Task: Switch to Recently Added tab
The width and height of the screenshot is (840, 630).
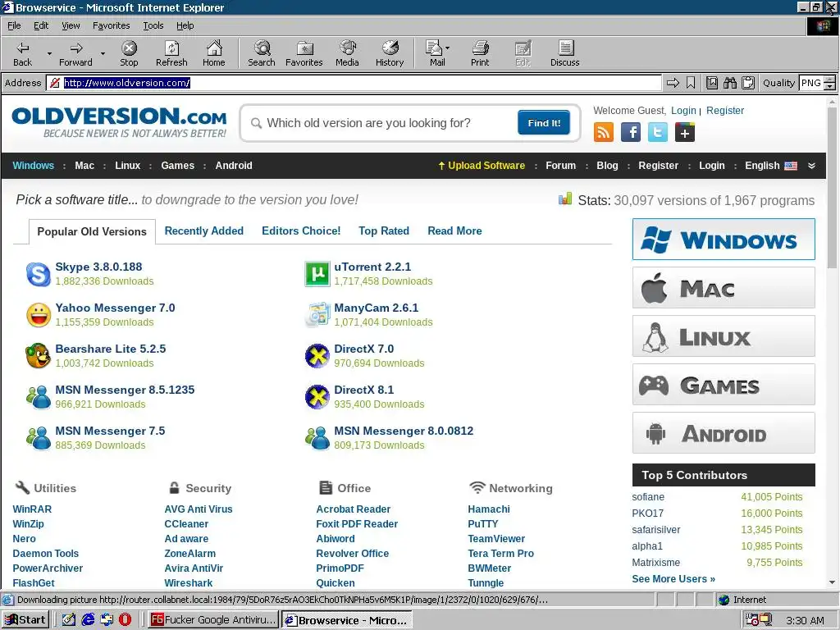Action: point(204,231)
